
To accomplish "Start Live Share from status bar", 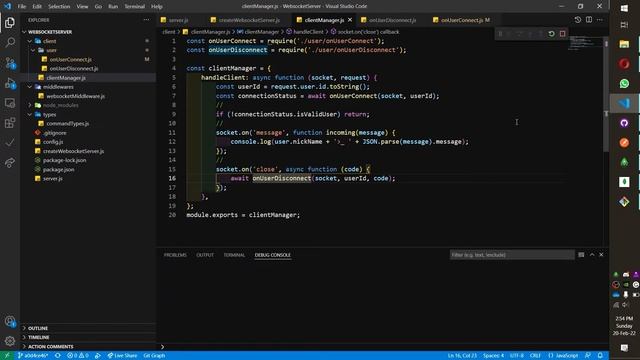I will coord(122,356).
